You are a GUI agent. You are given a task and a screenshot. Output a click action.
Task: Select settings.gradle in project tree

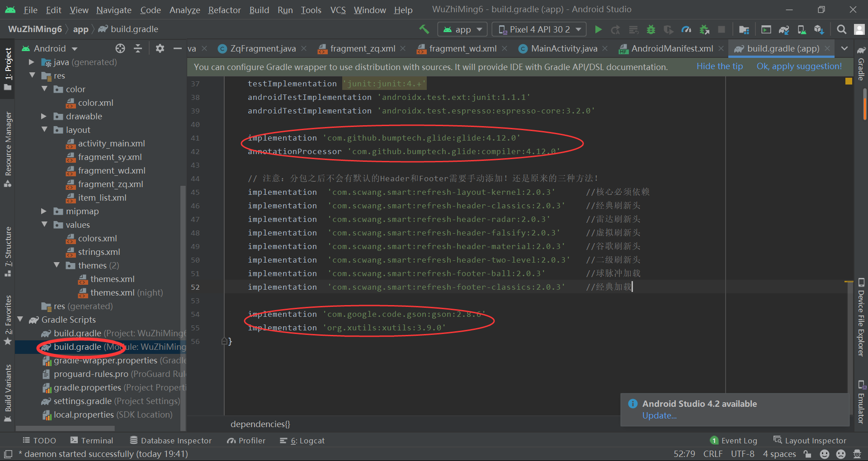(82, 401)
